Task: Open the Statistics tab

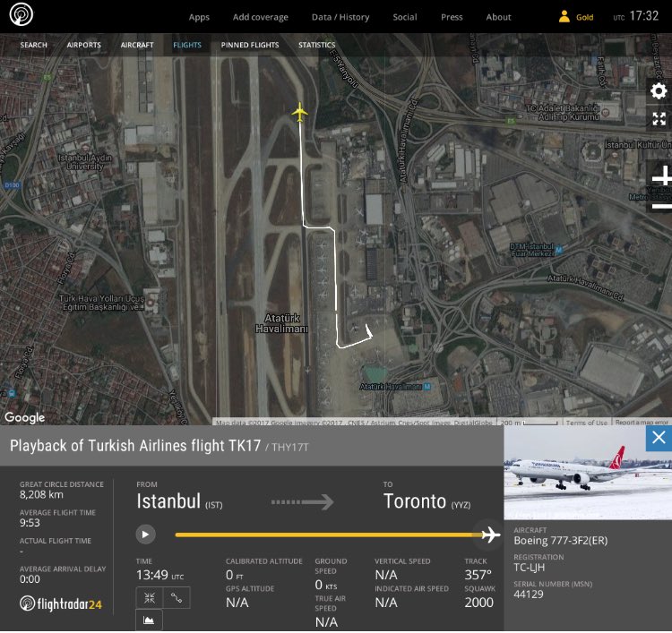Action: click(x=316, y=45)
